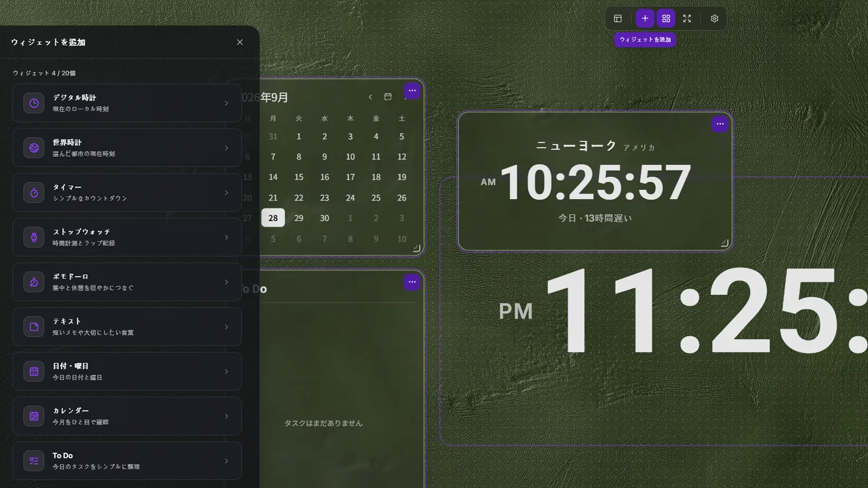Select date 22 in the calendar

point(299,198)
